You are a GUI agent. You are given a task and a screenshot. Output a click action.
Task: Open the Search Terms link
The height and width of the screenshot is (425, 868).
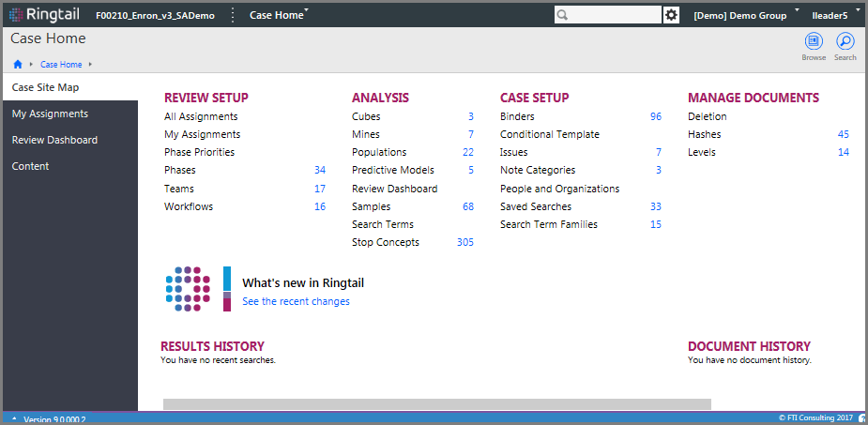pos(383,224)
